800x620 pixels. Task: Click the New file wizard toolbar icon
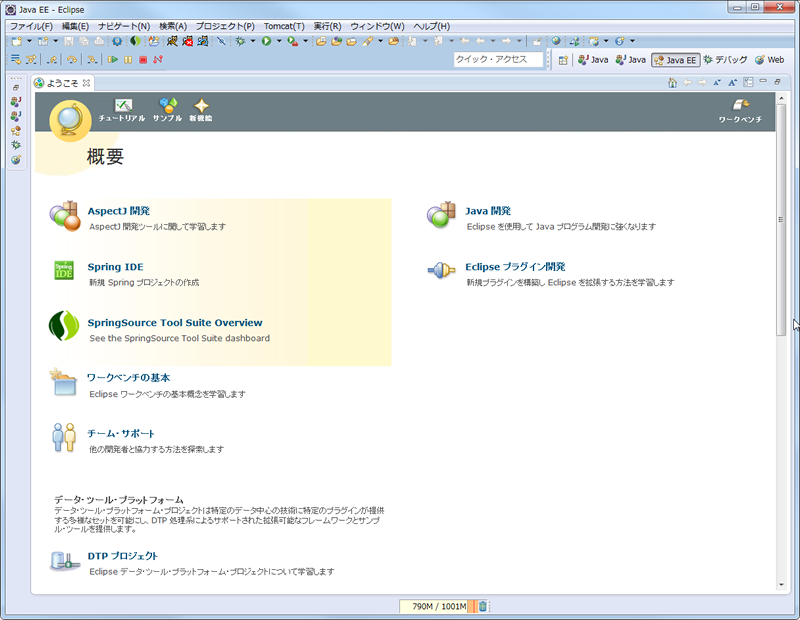(17, 41)
